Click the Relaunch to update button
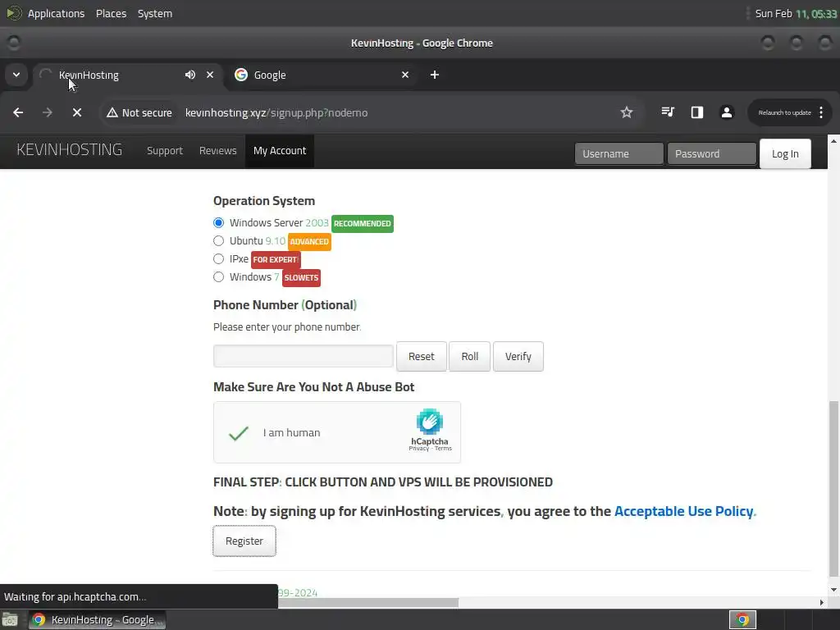This screenshot has width=840, height=630. [x=784, y=112]
